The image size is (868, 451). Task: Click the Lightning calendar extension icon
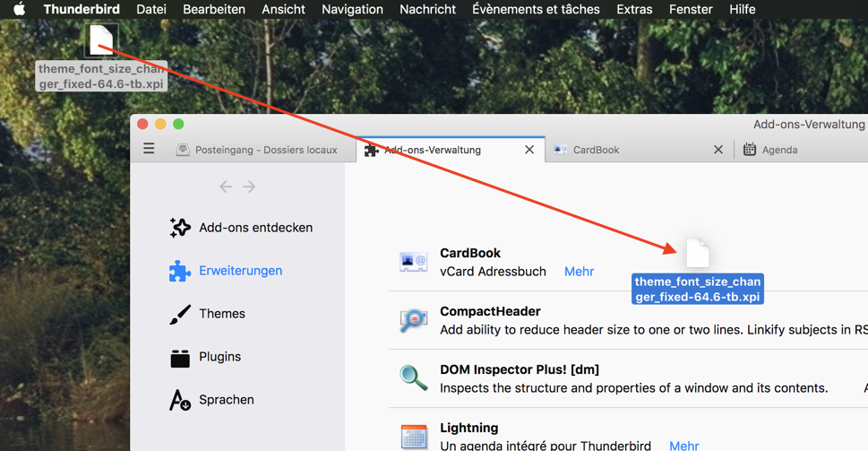pos(414,436)
